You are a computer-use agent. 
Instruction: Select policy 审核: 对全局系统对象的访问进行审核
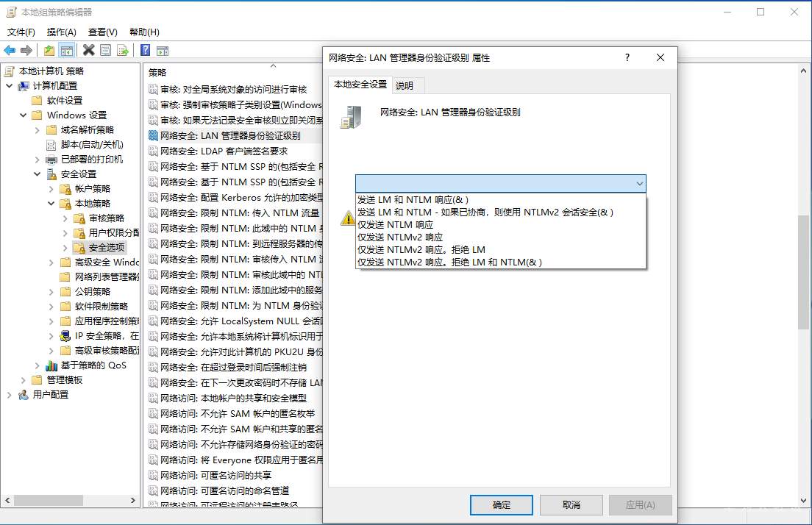click(234, 90)
